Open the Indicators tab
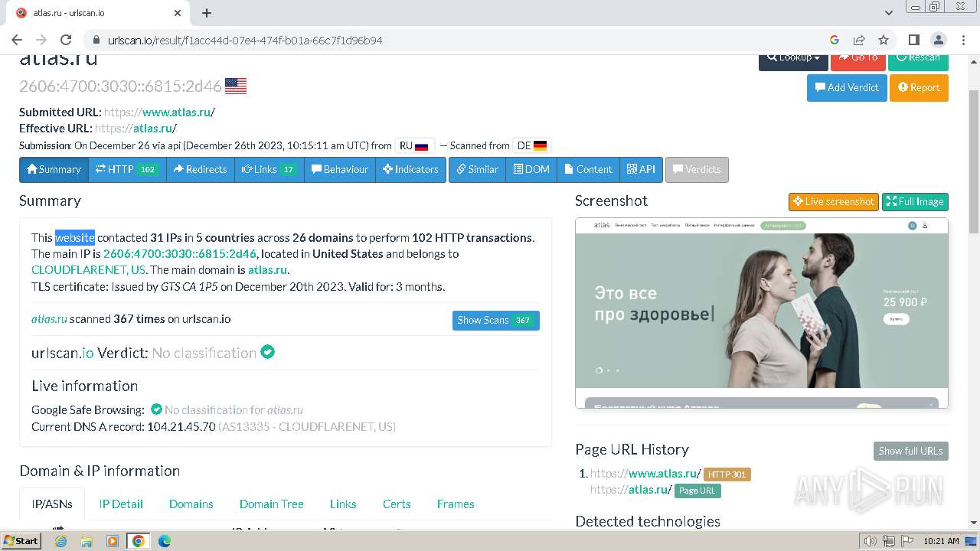This screenshot has width=980, height=551. click(x=410, y=169)
